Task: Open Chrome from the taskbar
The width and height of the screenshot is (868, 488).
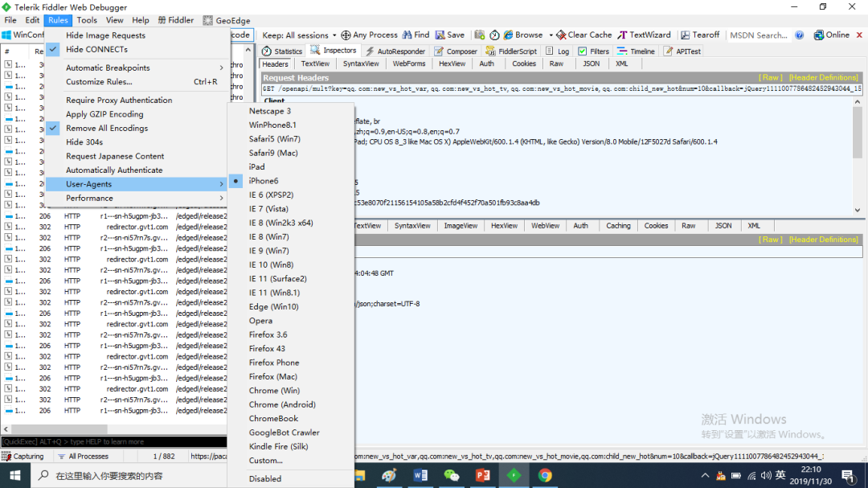Action: [x=545, y=475]
